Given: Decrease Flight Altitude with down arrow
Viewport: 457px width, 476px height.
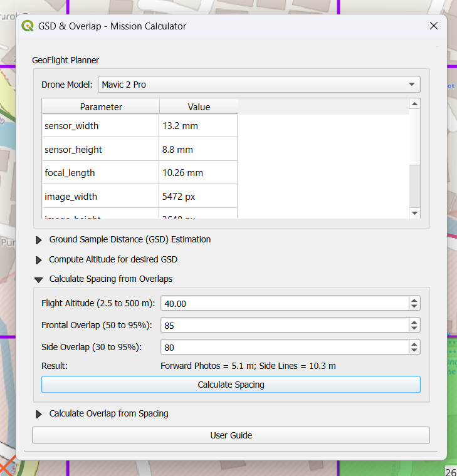Looking at the screenshot, I should coord(414,307).
